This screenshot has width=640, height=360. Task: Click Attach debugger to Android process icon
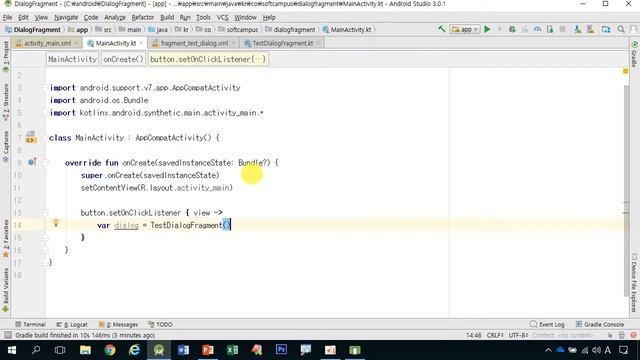[550, 29]
